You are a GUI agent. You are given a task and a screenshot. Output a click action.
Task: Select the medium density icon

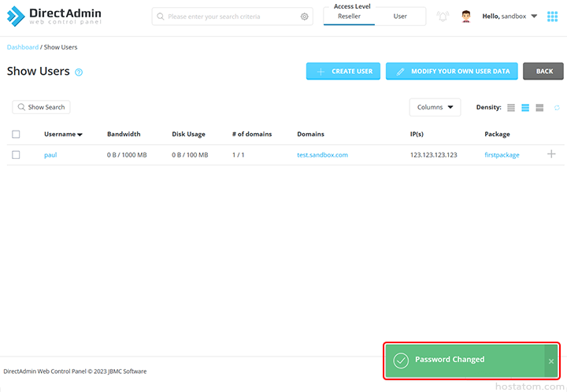525,108
